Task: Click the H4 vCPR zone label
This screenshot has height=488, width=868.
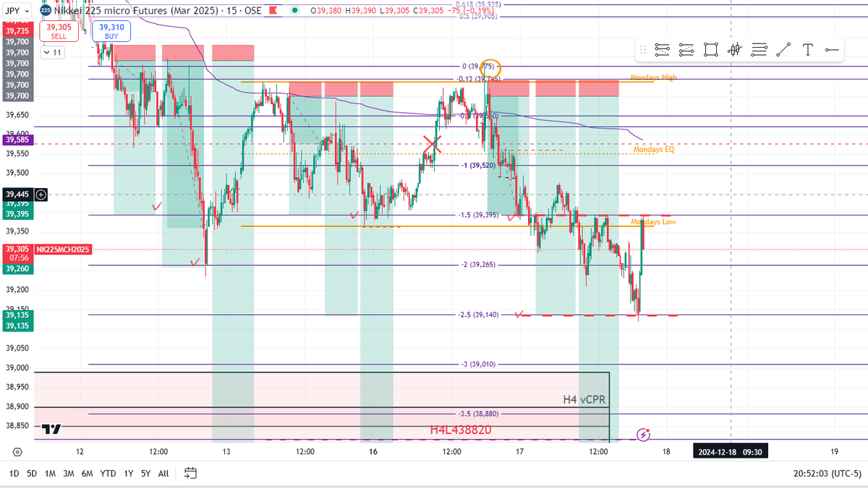Action: [584, 399]
